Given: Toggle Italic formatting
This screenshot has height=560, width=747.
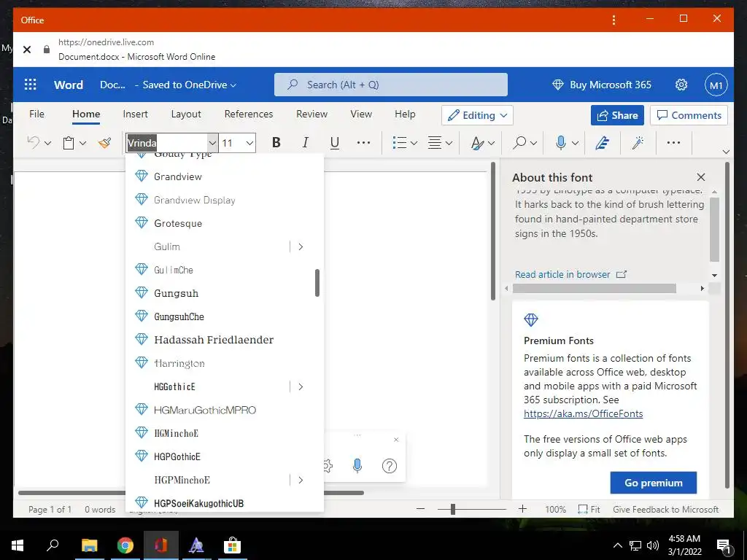Looking at the screenshot, I should [x=306, y=142].
